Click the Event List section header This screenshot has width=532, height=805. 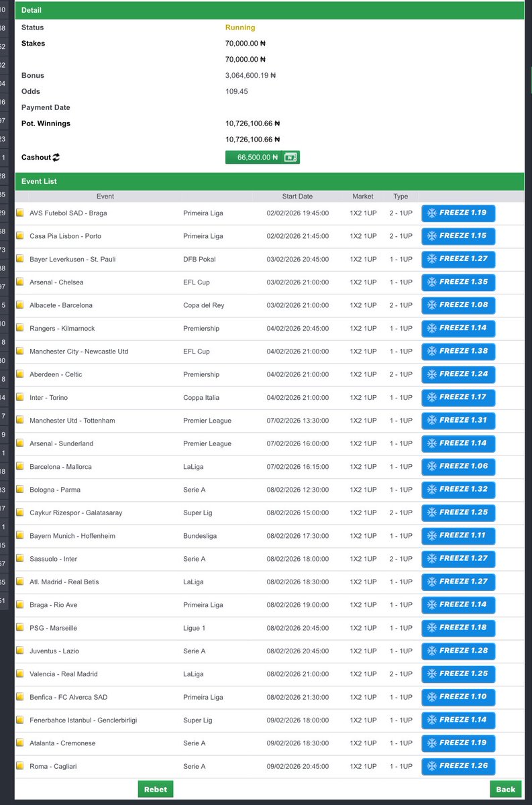point(269,181)
